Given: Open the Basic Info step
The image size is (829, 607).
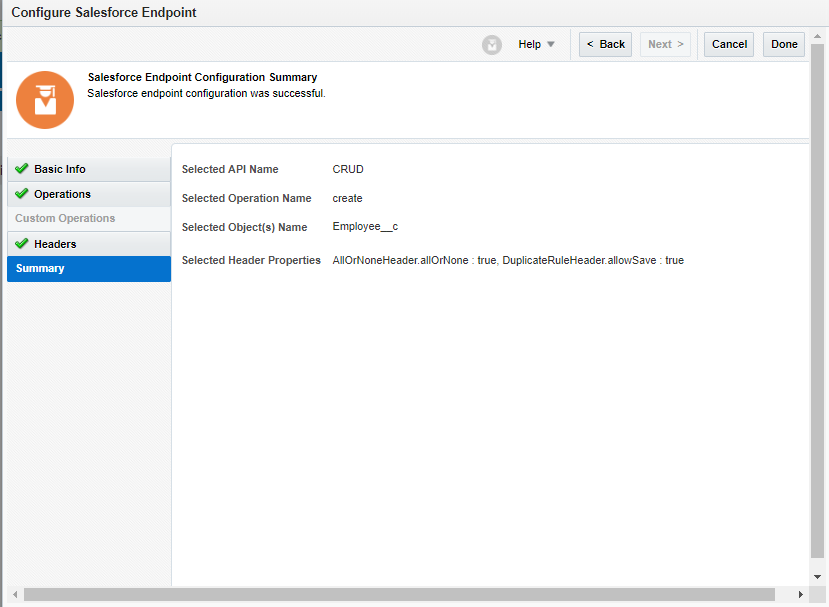Looking at the screenshot, I should [x=89, y=169].
